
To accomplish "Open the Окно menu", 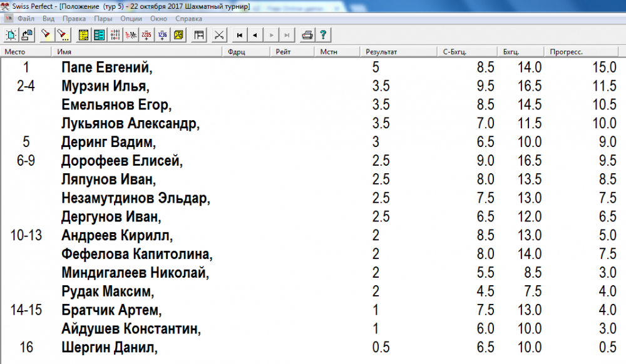I will click(x=158, y=18).
